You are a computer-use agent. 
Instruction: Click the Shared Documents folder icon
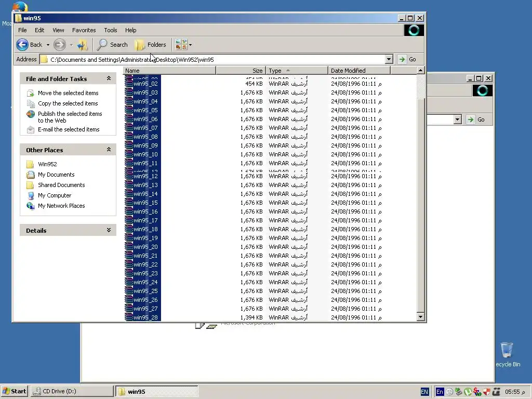click(30, 185)
